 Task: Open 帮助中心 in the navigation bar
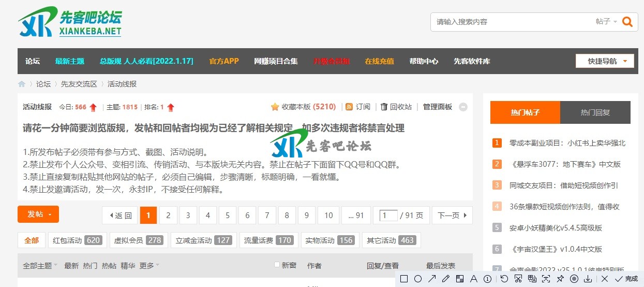[424, 61]
